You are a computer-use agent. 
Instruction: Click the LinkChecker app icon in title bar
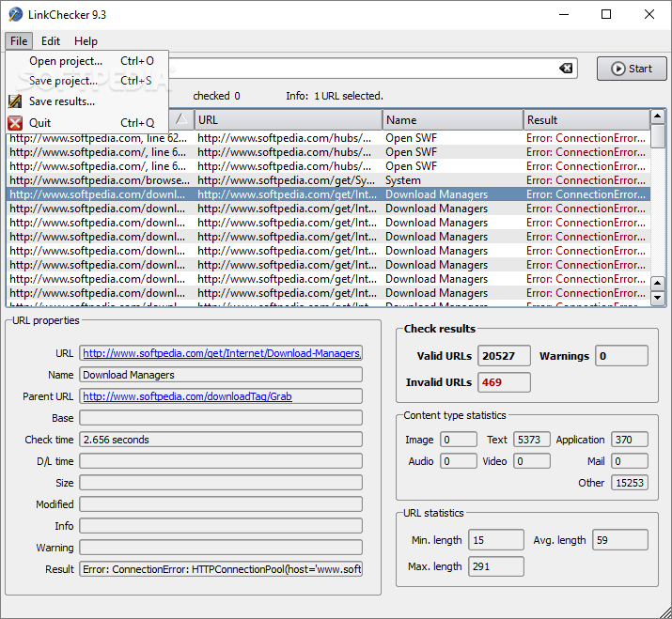pyautogui.click(x=15, y=15)
